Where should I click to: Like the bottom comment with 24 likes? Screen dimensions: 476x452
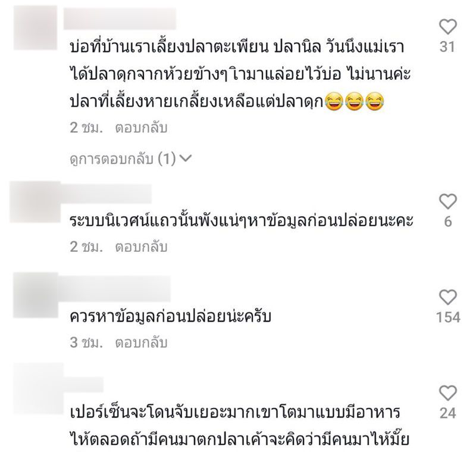tap(448, 393)
